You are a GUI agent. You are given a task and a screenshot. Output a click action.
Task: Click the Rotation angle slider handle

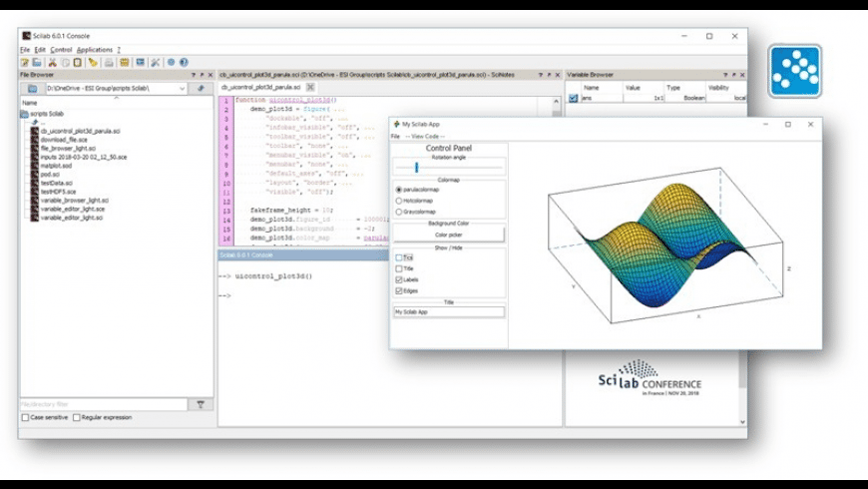tap(416, 167)
